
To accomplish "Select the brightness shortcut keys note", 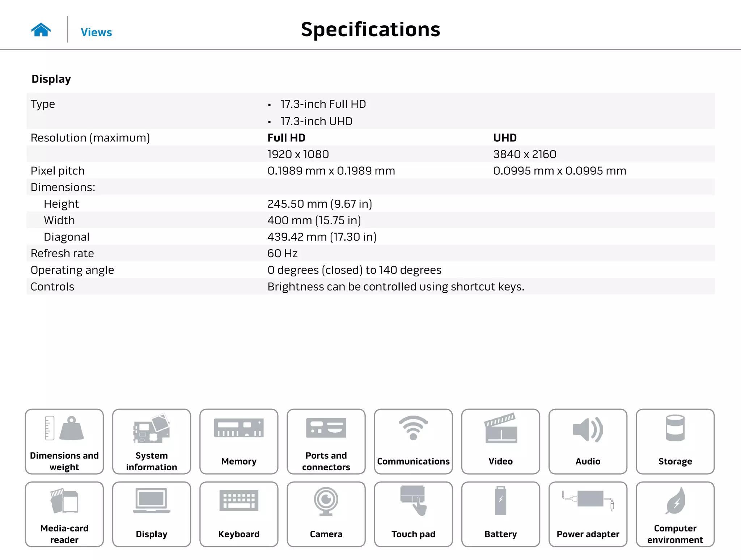I will (x=396, y=287).
